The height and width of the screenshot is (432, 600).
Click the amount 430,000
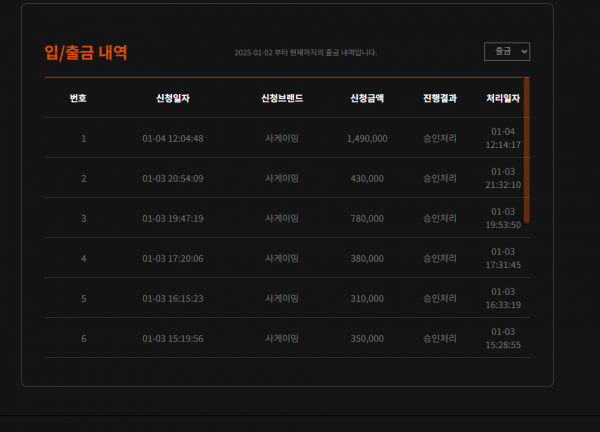click(367, 179)
